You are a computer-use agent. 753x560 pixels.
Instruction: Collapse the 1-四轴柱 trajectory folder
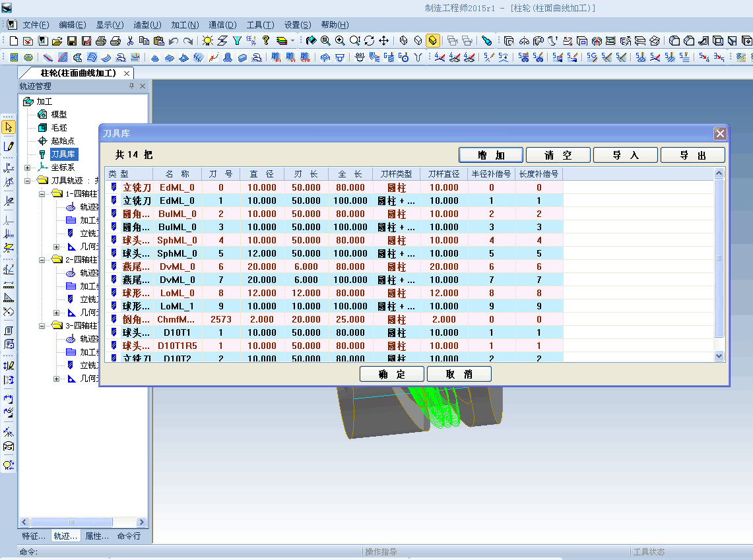click(x=42, y=194)
